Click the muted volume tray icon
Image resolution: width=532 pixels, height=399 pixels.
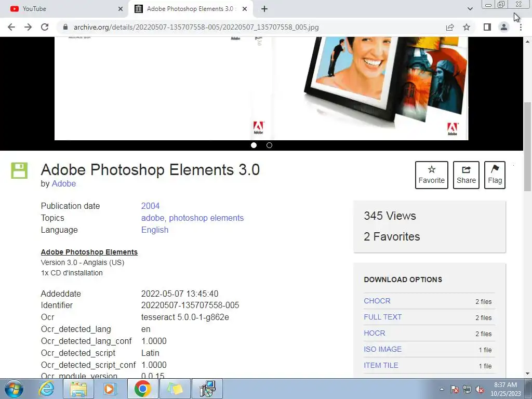click(480, 389)
